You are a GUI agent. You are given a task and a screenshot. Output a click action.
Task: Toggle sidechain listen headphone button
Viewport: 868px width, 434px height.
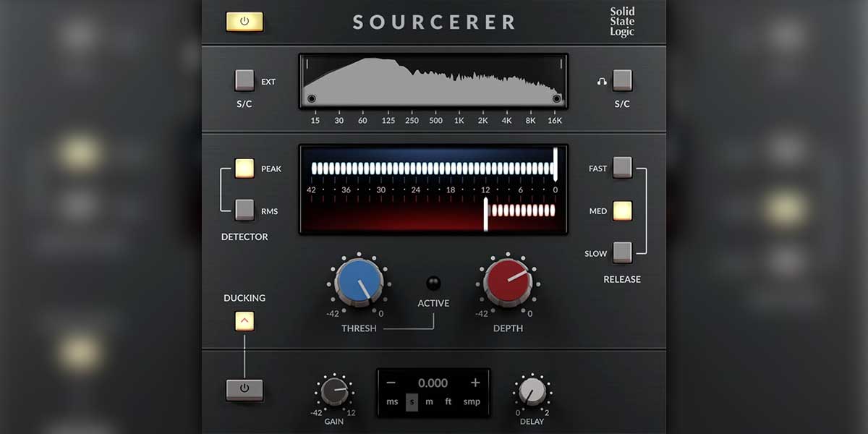(x=622, y=80)
